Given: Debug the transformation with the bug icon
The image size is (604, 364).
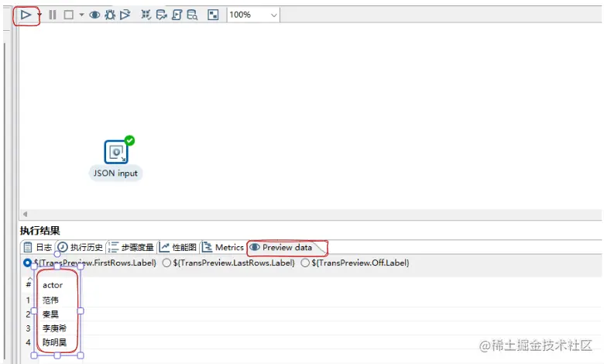Looking at the screenshot, I should click(110, 15).
